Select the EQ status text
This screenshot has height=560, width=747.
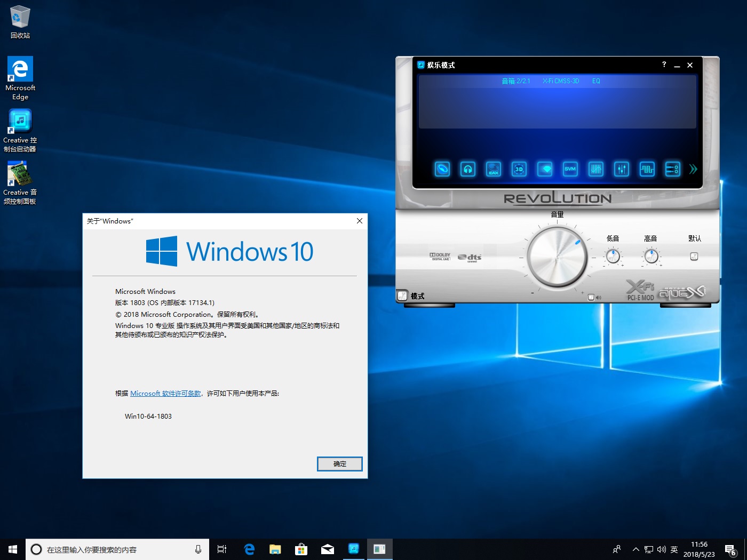tap(596, 81)
